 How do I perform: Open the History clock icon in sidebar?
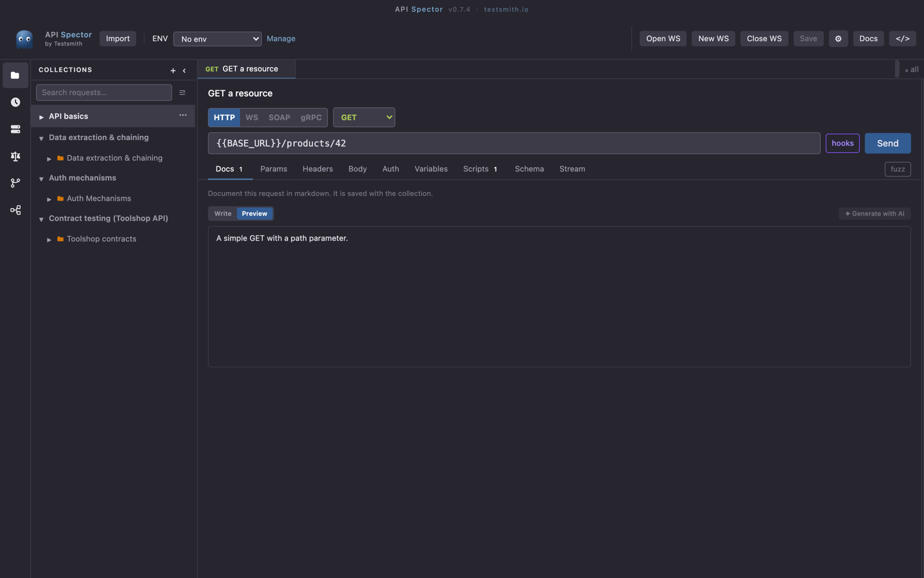click(15, 102)
